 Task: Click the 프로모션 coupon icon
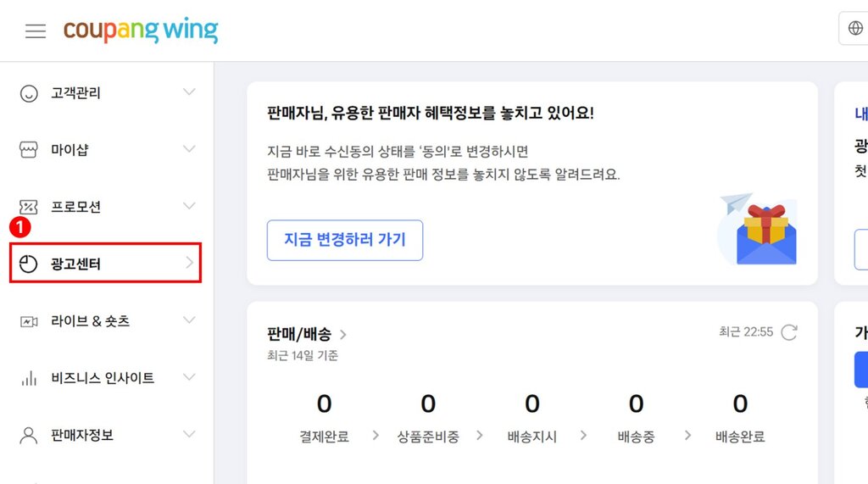tap(29, 207)
